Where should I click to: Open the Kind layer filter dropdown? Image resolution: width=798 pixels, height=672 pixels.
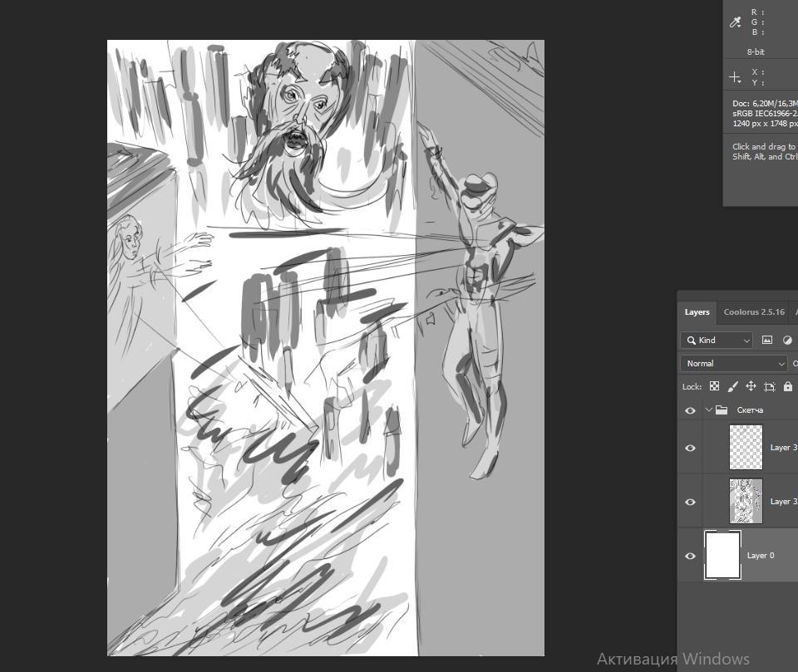pyautogui.click(x=717, y=341)
